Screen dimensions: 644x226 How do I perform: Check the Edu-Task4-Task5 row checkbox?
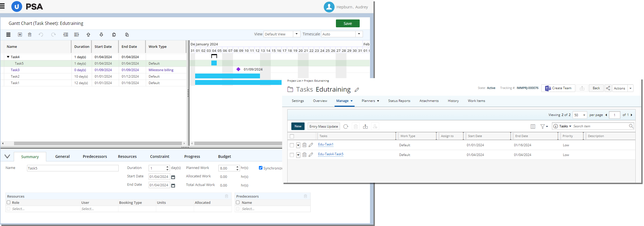pyautogui.click(x=292, y=155)
